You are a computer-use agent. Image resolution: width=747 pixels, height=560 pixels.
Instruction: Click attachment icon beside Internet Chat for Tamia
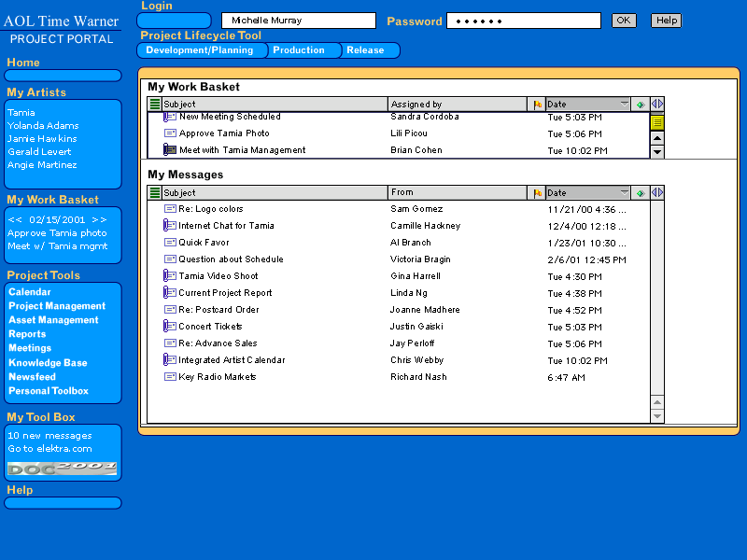click(x=170, y=225)
